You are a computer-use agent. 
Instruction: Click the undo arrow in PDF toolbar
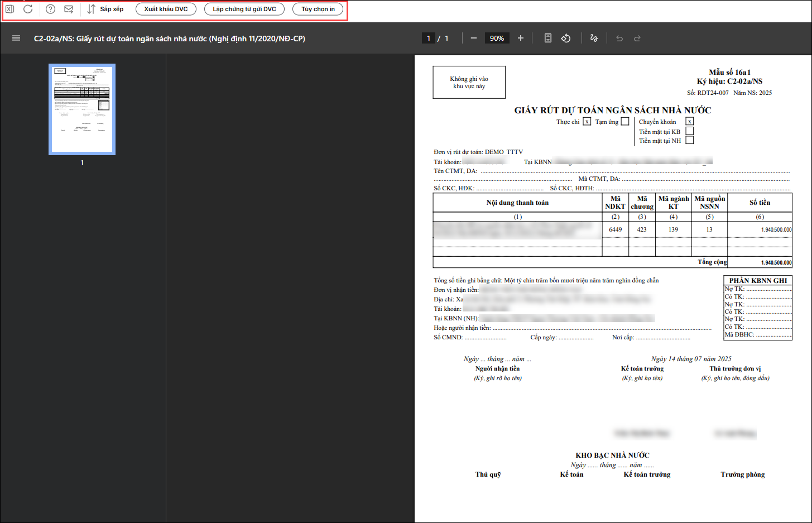(x=619, y=38)
